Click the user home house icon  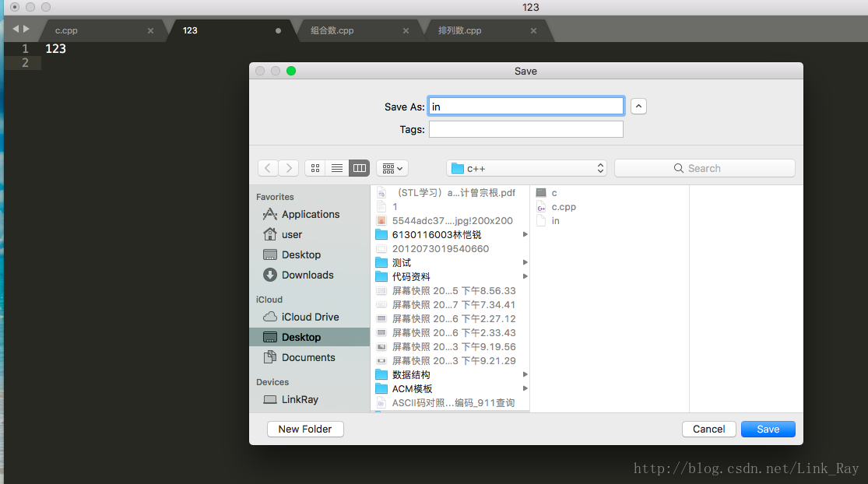[269, 234]
